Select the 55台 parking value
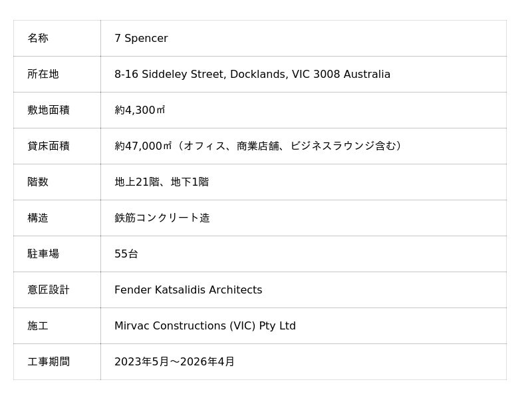532x400 pixels. (126, 254)
